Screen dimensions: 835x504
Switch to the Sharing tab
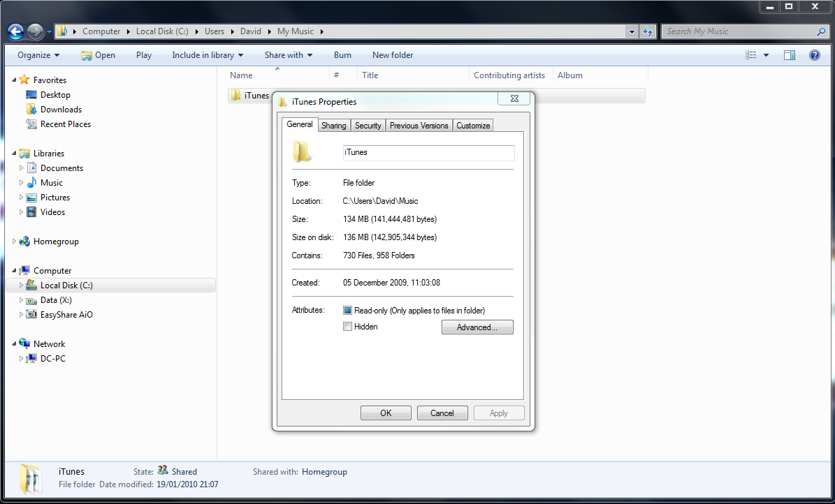(x=334, y=126)
